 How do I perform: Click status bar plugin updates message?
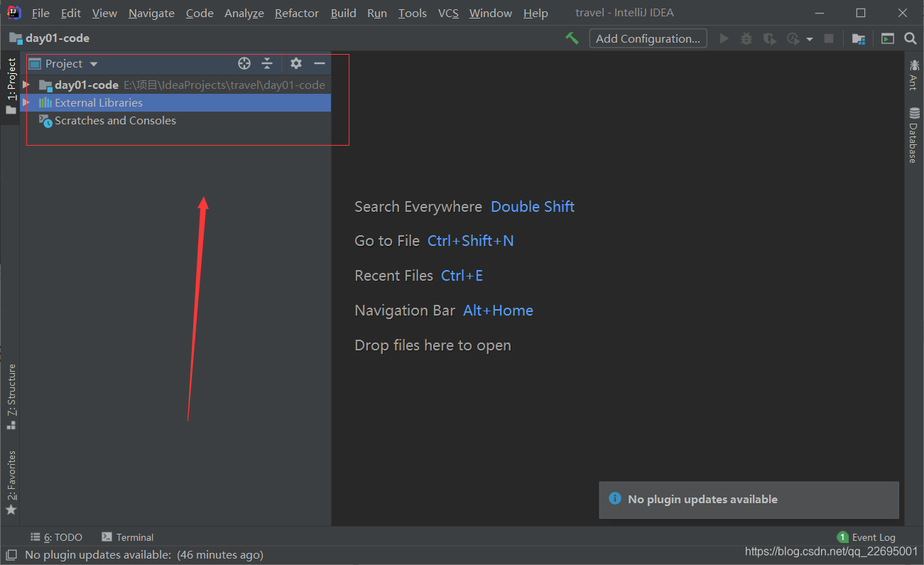[x=144, y=554]
